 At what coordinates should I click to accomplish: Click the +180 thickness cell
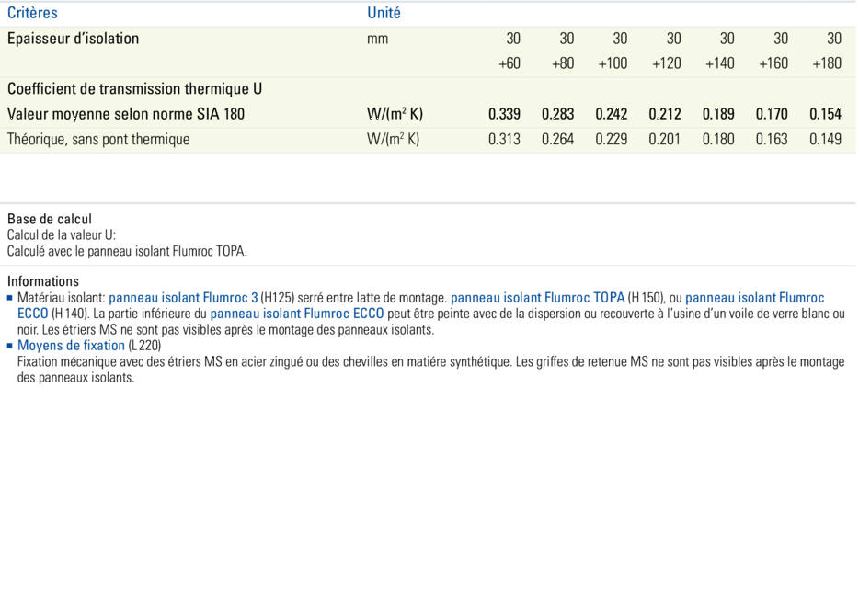tap(826, 63)
